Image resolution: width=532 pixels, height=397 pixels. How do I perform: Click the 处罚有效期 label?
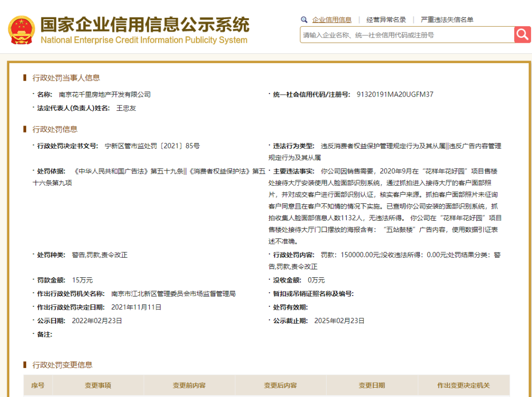point(291,307)
